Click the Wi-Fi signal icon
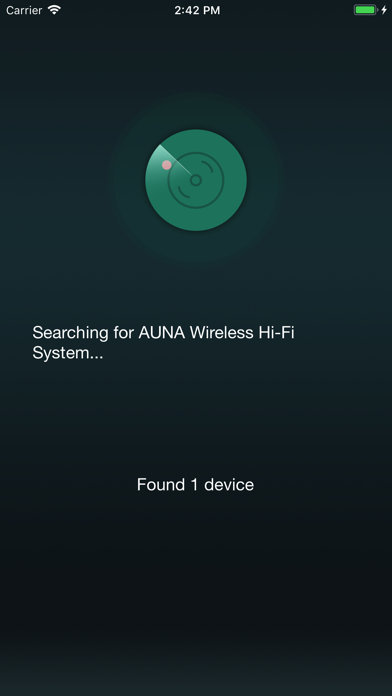This screenshot has height=696, width=392. 55,10
